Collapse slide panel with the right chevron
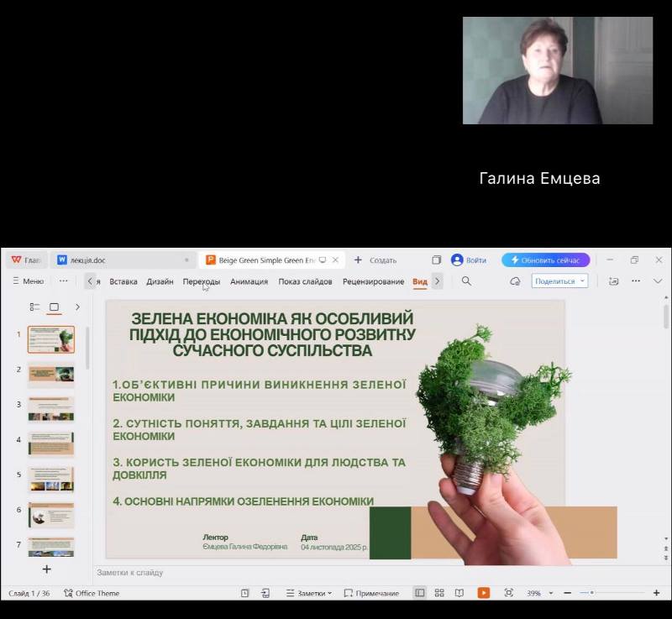The width and height of the screenshot is (672, 619). (77, 307)
